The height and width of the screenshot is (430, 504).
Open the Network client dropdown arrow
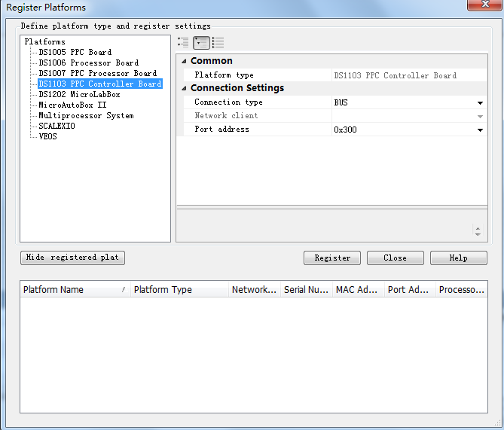pos(480,116)
